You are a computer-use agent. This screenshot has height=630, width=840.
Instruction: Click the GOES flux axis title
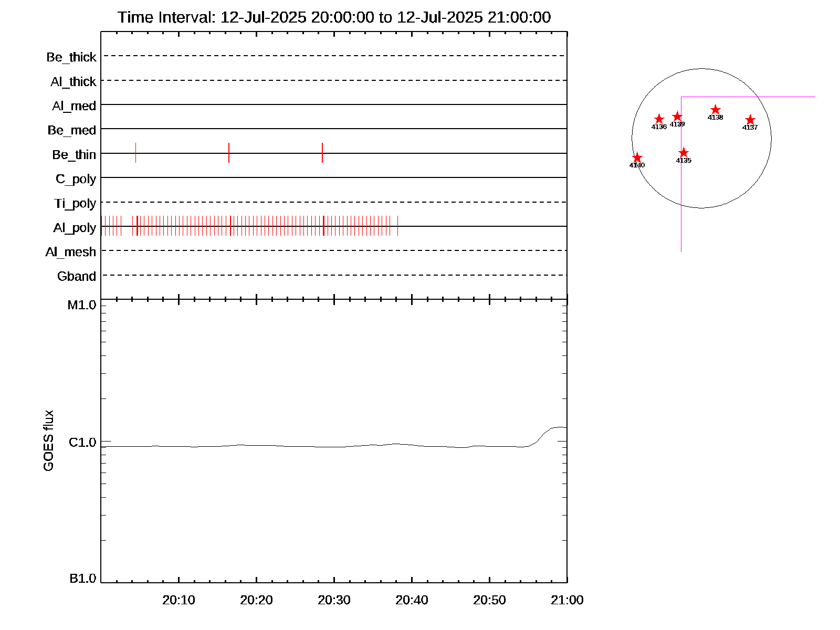(48, 441)
